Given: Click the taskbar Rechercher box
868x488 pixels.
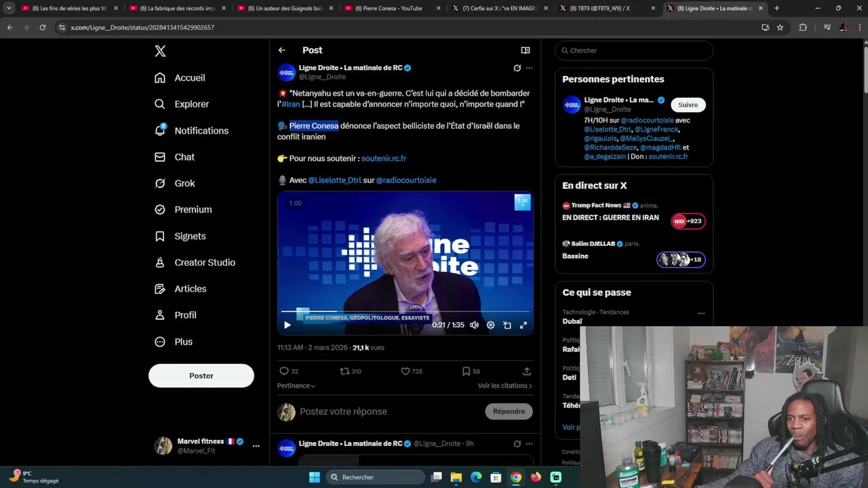Looking at the screenshot, I should pyautogui.click(x=375, y=477).
